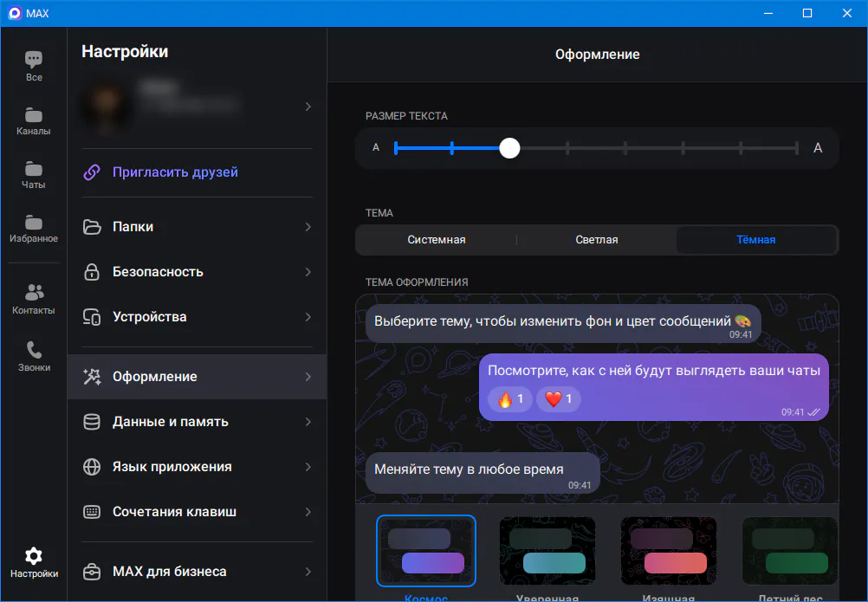Click the large A text size label
Viewport: 868px width, 602px height.
[817, 148]
